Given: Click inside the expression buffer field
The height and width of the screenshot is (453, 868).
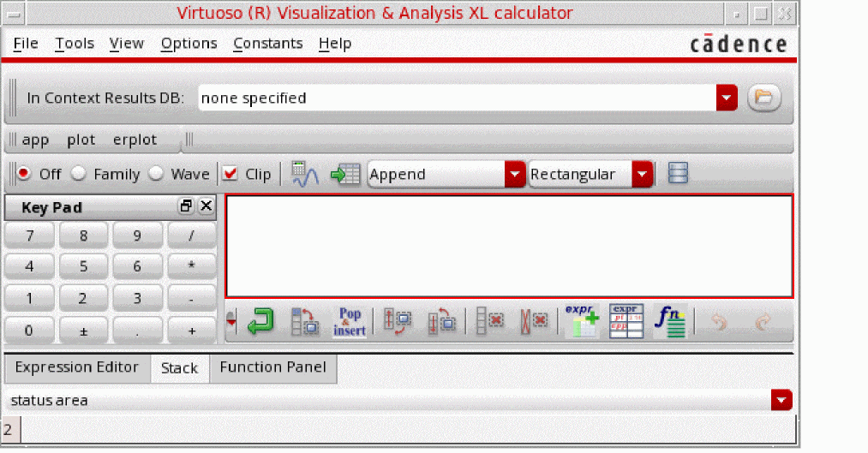Looking at the screenshot, I should pos(509,247).
